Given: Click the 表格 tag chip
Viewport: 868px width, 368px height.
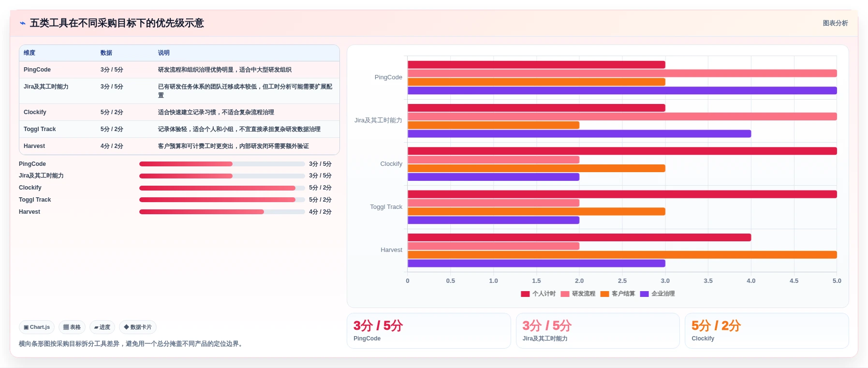Looking at the screenshot, I should tap(72, 327).
